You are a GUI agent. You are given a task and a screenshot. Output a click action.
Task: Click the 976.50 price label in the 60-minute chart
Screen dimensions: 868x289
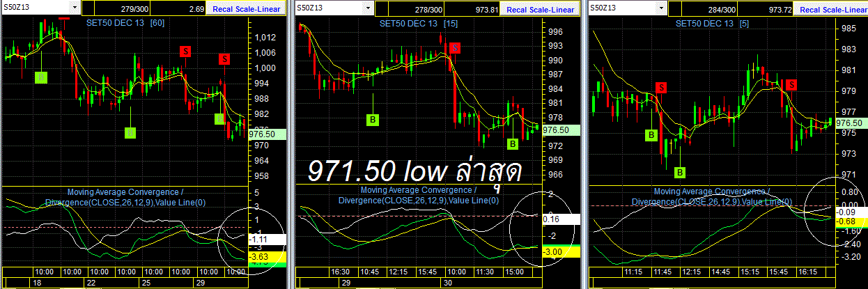pyautogui.click(x=266, y=134)
